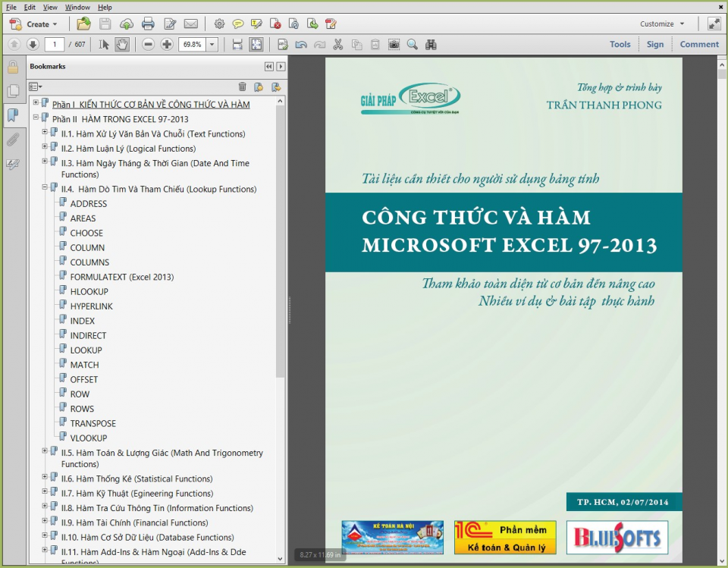Open the Tools pane tab
This screenshot has width=728, height=568.
(620, 44)
